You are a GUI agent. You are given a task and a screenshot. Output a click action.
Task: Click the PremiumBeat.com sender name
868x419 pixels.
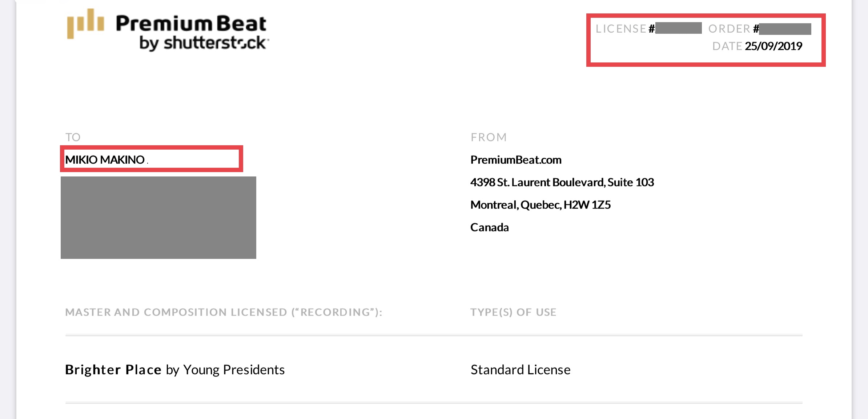516,160
